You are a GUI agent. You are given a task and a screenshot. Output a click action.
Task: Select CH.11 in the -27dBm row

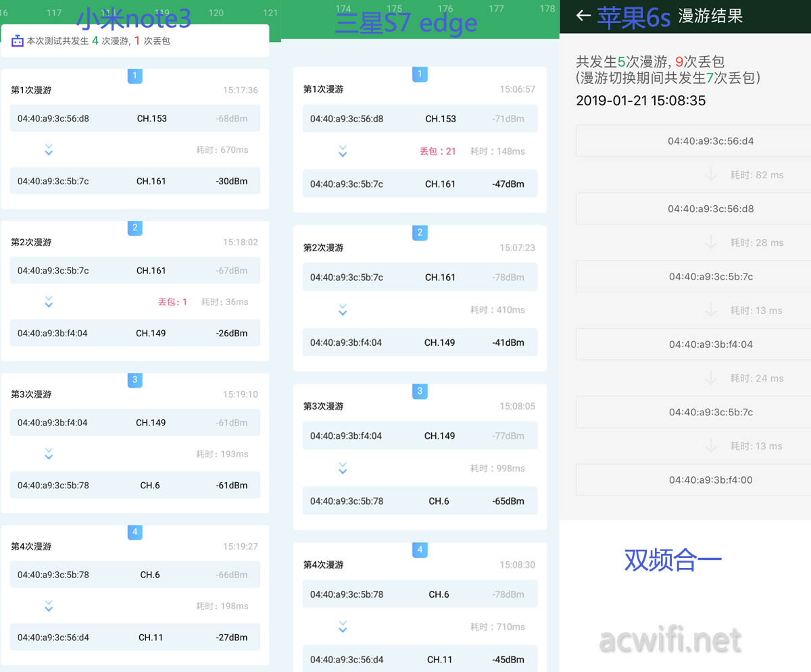[150, 637]
